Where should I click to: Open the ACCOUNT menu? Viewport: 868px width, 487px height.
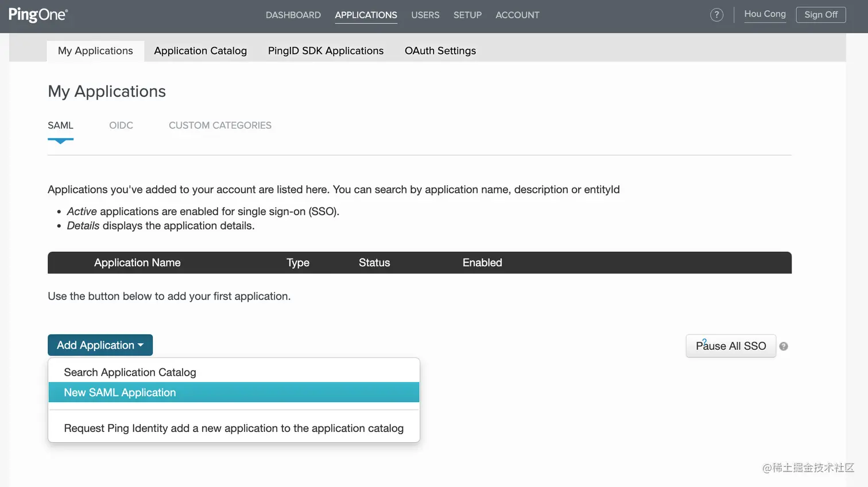pos(517,15)
